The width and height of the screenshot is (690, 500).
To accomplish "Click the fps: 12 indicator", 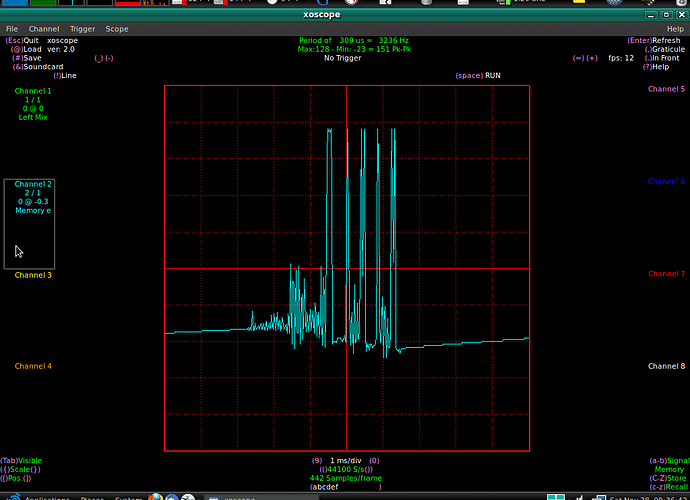I will click(x=621, y=58).
